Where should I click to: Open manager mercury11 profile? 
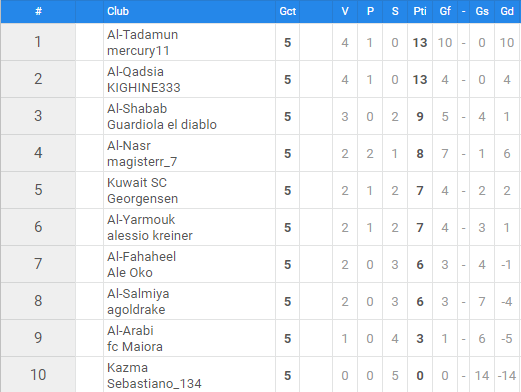(x=138, y=51)
